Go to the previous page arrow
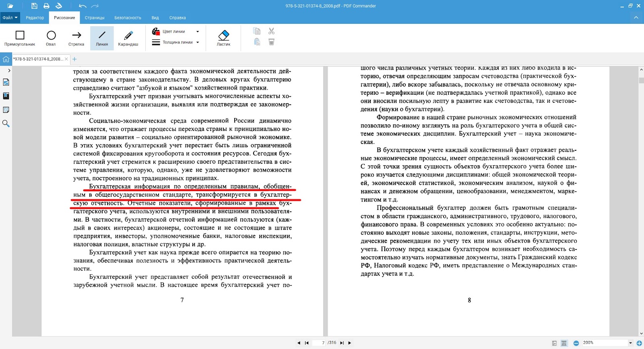Image resolution: width=644 pixels, height=349 pixels. pos(299,343)
